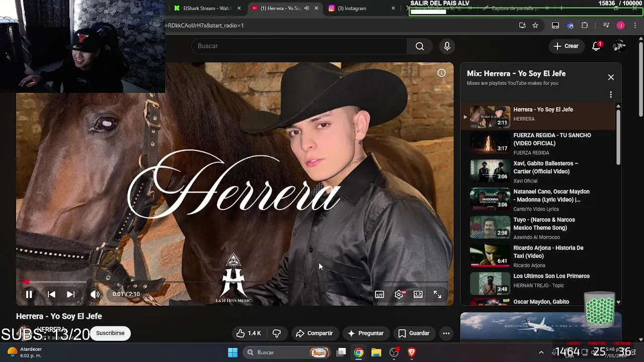The height and width of the screenshot is (362, 644).
Task: Skip to next video in player
Action: [x=70, y=295]
